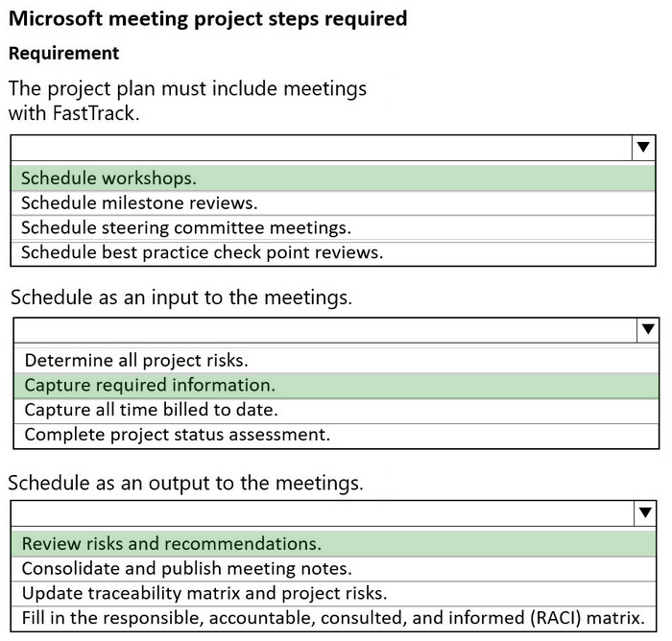Expand the output to meetings dropdown arrow
The height and width of the screenshot is (641, 672).
(645, 512)
